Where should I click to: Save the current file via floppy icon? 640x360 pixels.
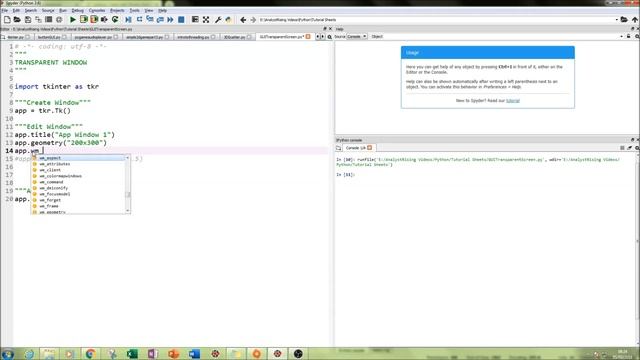tap(28, 20)
